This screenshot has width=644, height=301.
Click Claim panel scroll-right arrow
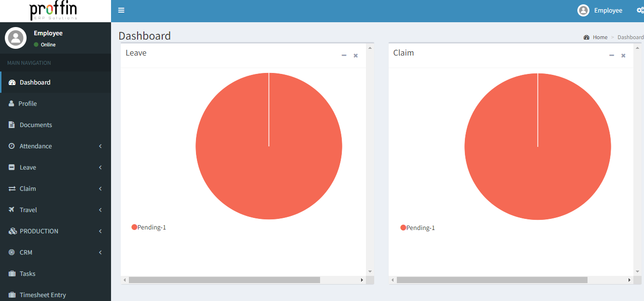(x=630, y=280)
